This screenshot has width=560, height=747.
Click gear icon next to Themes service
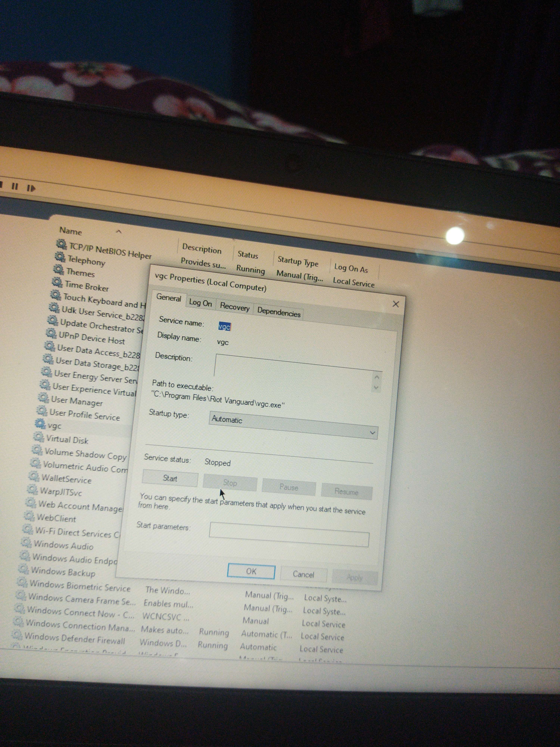point(58,269)
